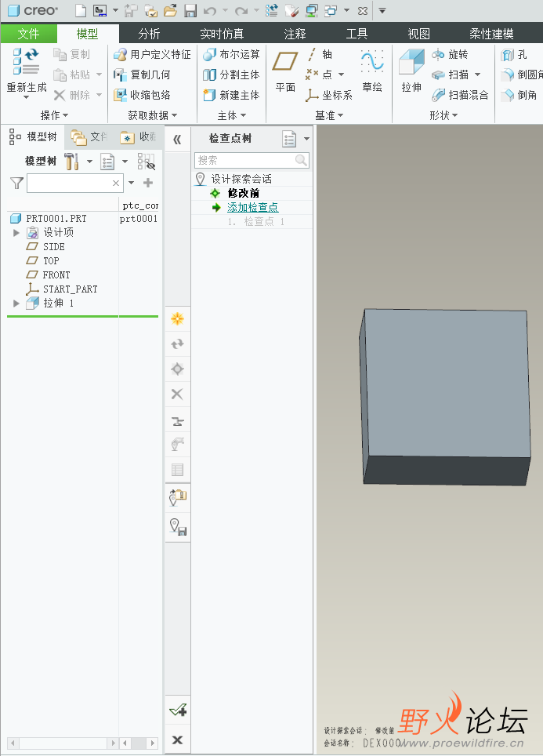Cancel design exploration with the bottom X

[x=177, y=740]
